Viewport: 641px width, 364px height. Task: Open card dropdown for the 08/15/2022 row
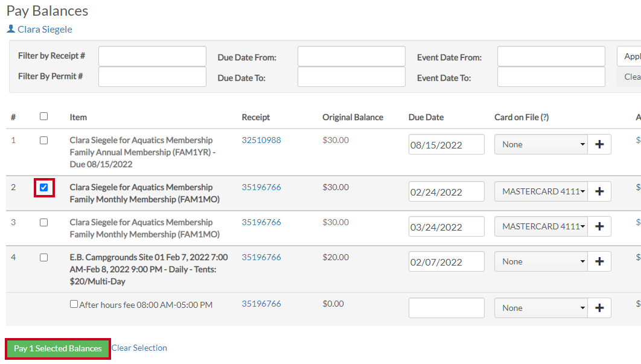pyautogui.click(x=541, y=144)
